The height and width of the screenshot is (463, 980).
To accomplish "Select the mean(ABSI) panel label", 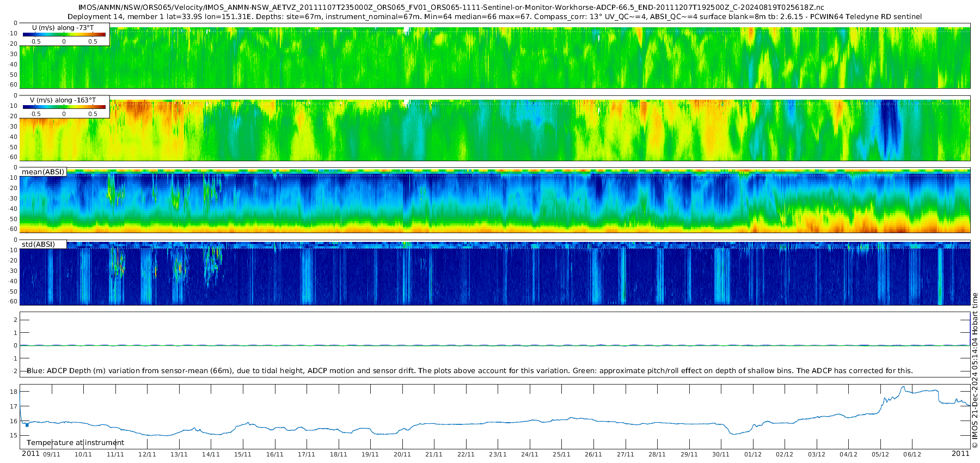I will 43,172.
